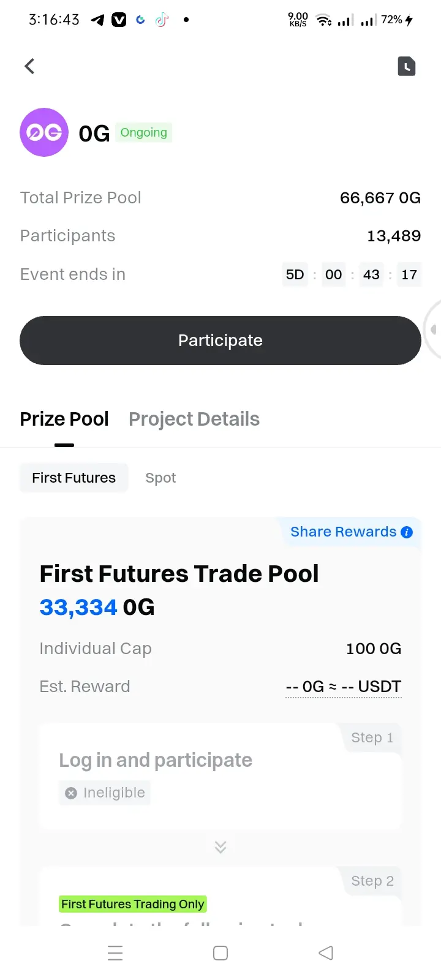Tap the Android back triangle button
This screenshot has height=980, width=441.
click(x=326, y=953)
